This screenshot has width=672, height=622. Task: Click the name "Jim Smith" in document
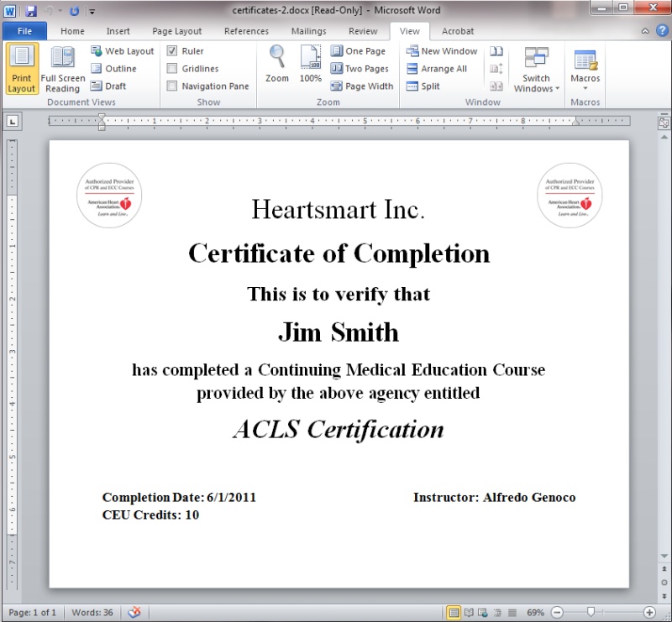339,332
